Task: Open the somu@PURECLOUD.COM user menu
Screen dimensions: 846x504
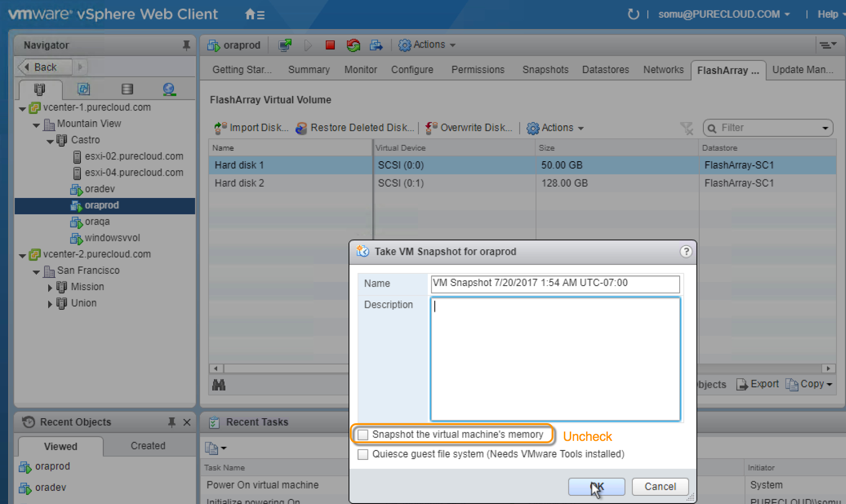Action: click(x=724, y=14)
